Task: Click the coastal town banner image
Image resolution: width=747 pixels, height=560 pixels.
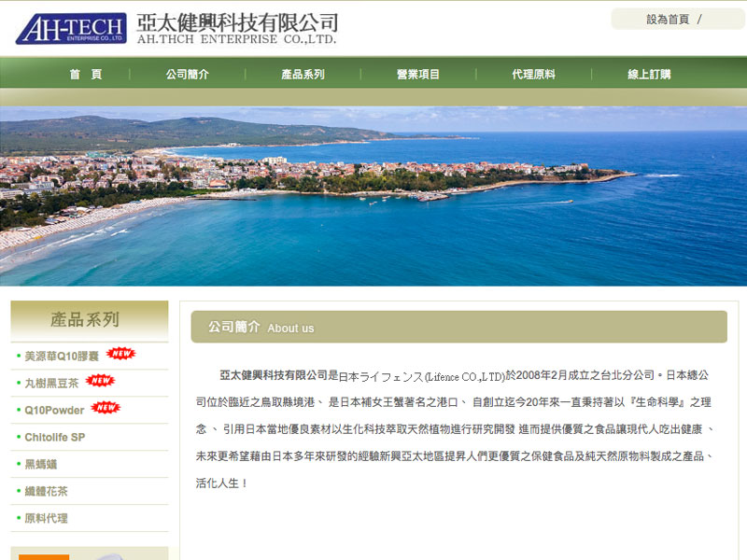Action: click(x=373, y=196)
